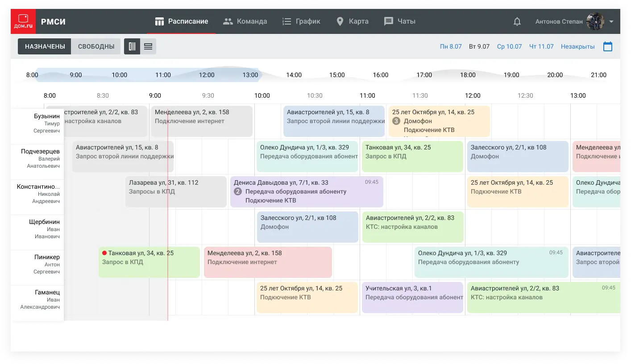Open the Чаты tab

(400, 21)
